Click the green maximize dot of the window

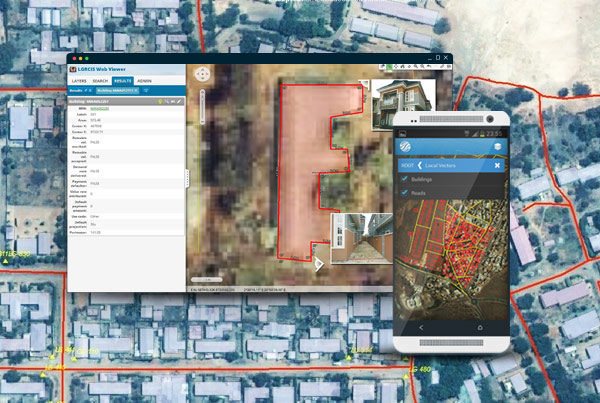87,59
